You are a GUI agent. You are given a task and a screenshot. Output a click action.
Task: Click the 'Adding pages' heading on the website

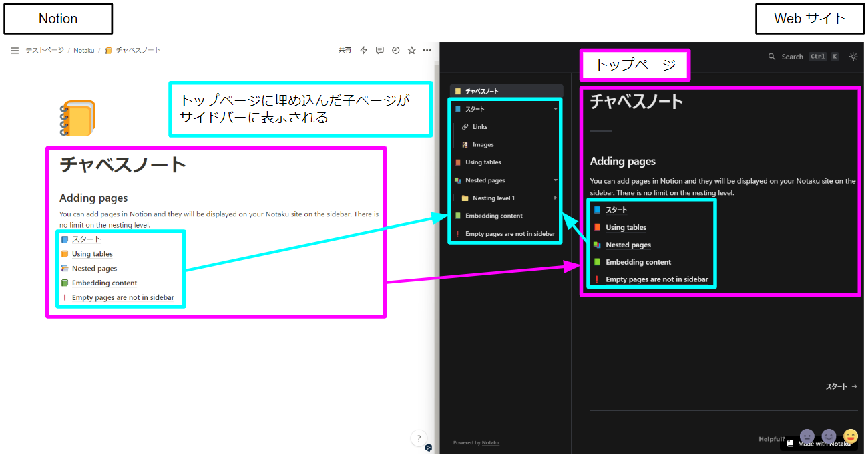pyautogui.click(x=623, y=161)
